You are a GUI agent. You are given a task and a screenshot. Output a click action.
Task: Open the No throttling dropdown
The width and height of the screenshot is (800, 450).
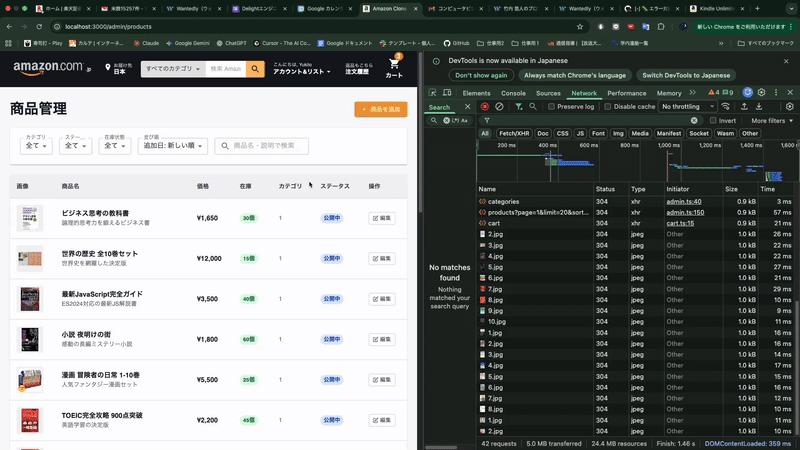(x=685, y=106)
